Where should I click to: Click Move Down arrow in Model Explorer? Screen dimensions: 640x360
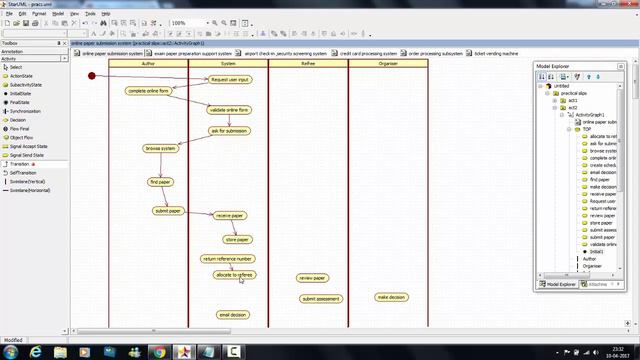pos(598,77)
